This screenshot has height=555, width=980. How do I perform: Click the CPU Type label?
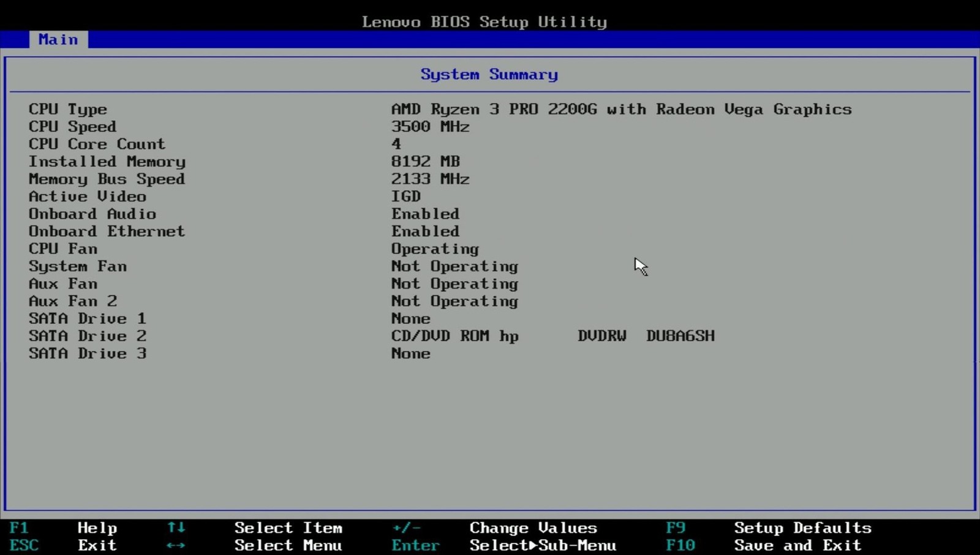[68, 110]
